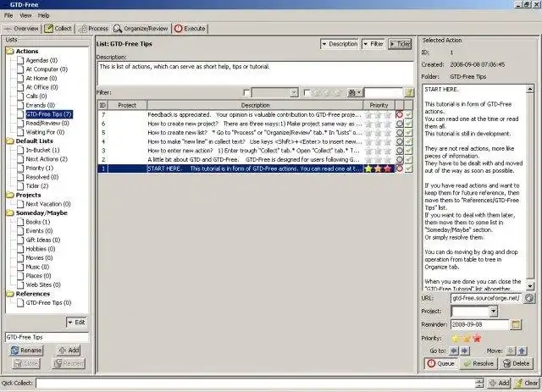This screenshot has width=542, height=392.
Task: Move selected action up with up arrow
Action: (522, 351)
